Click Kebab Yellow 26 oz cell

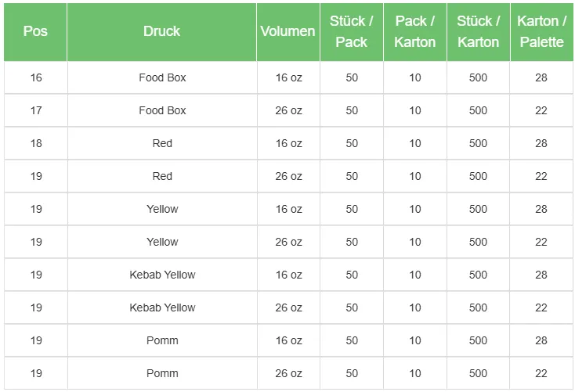pos(162,307)
